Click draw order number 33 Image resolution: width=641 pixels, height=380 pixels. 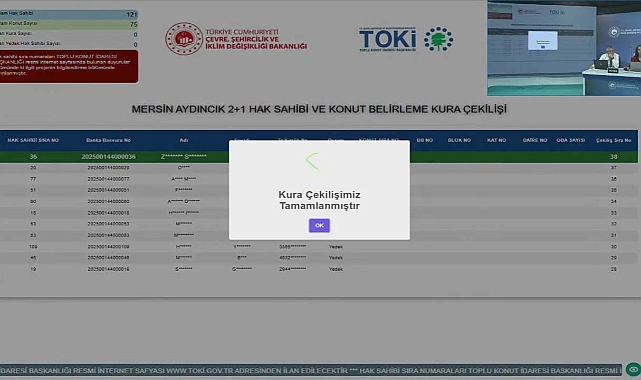coord(614,213)
